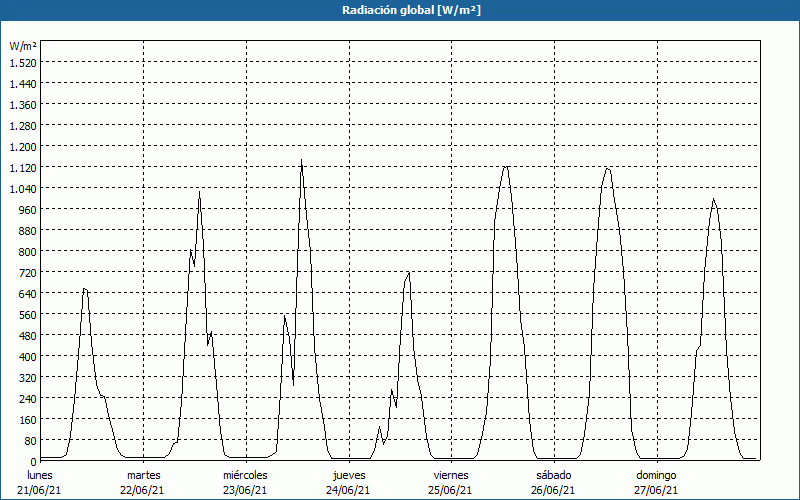Click the '720' y-axis value
The image size is (800, 500).
point(29,272)
